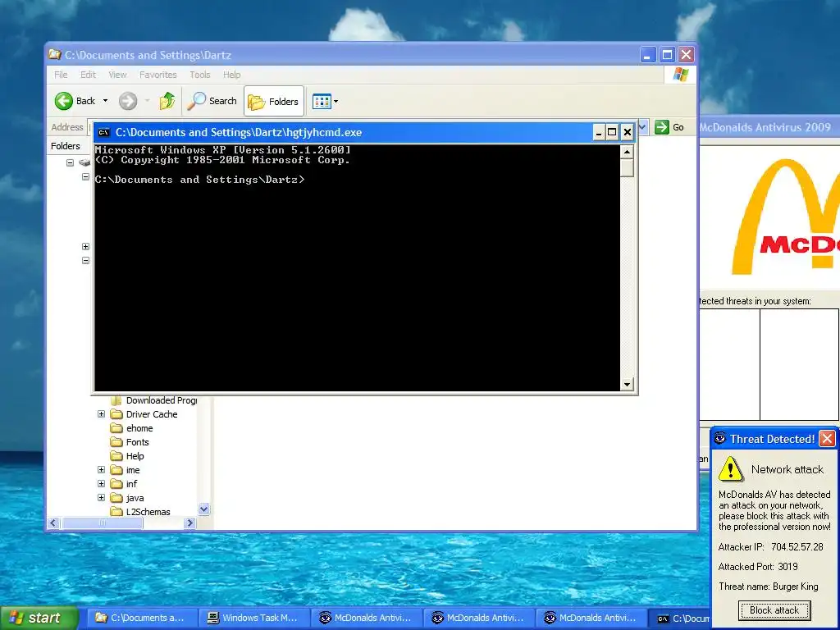Screen dimensions: 840x630
Task: Click the Forward arrow icon in Explorer toolbar
Action: click(128, 101)
